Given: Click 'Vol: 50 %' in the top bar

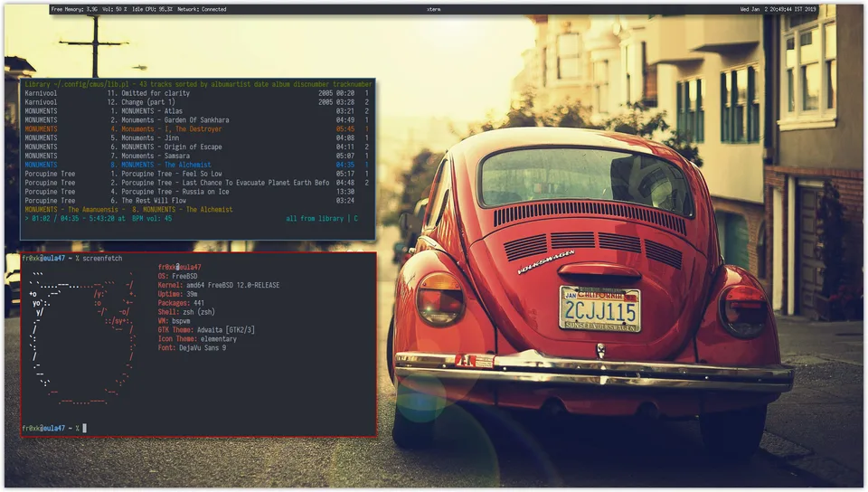Looking at the screenshot, I should point(115,9).
